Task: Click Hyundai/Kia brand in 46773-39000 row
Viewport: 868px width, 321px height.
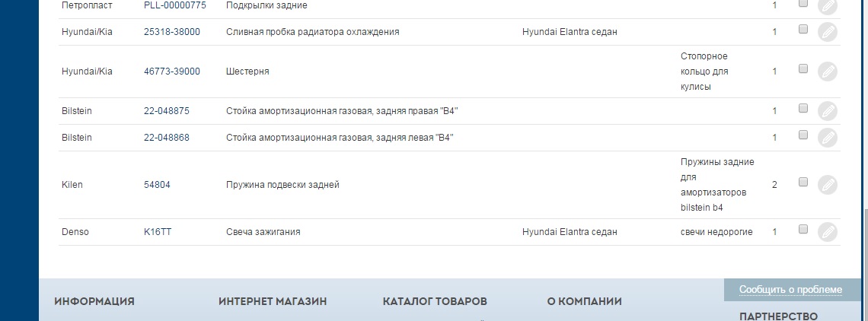Action: point(87,72)
